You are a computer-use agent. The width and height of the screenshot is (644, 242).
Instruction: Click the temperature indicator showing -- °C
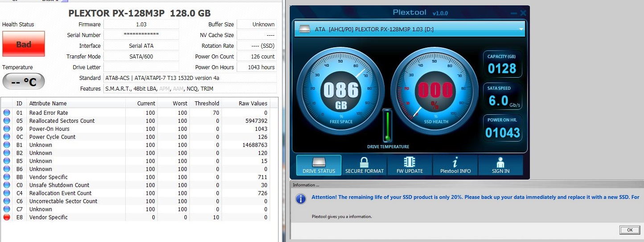(24, 82)
